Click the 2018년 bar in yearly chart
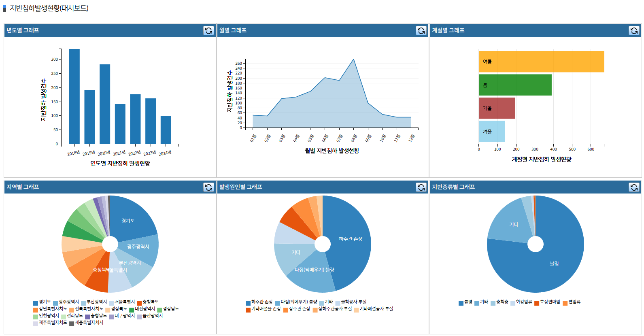Screen dimensions: 644x336 (74, 96)
